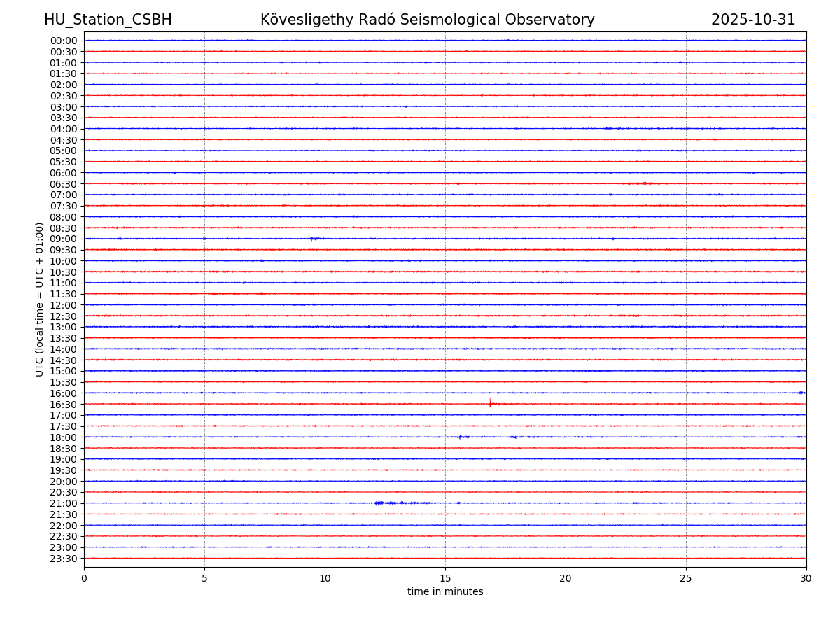Pick the blue event on the 09:00 trace
Viewport: 840px width, 630px height.
313,239
